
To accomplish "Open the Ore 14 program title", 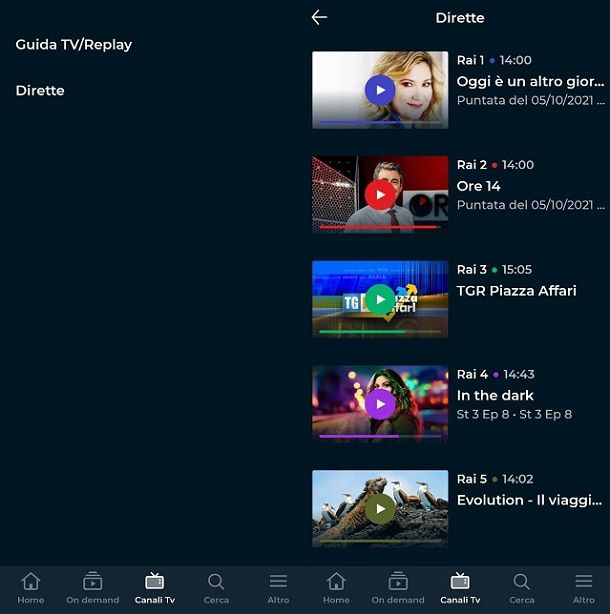I will (x=478, y=186).
